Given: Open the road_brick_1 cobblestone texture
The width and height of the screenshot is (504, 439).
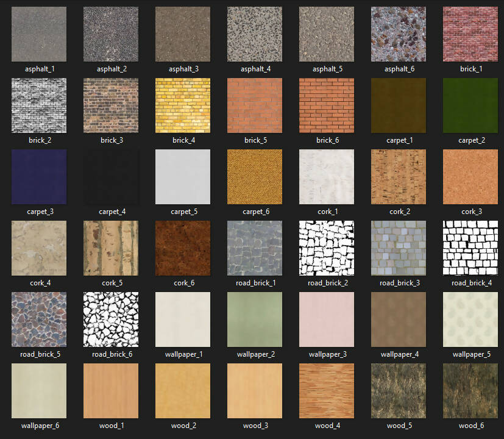Looking at the screenshot, I should 255,248.
